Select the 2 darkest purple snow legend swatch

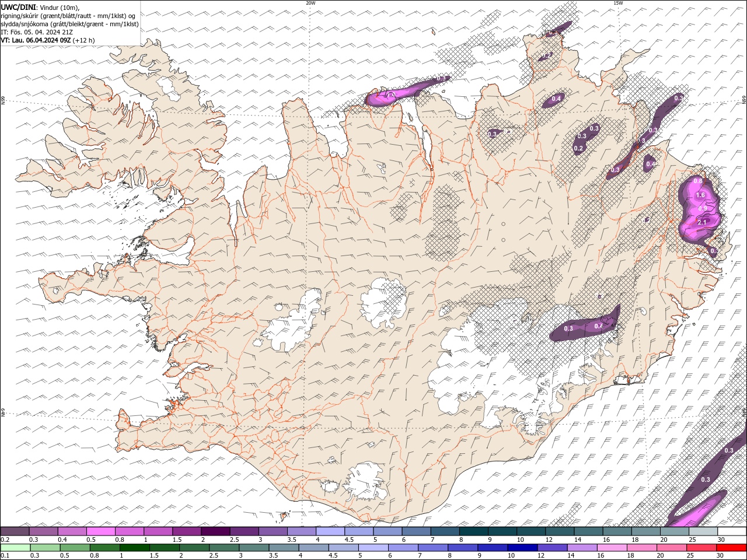pos(215,531)
